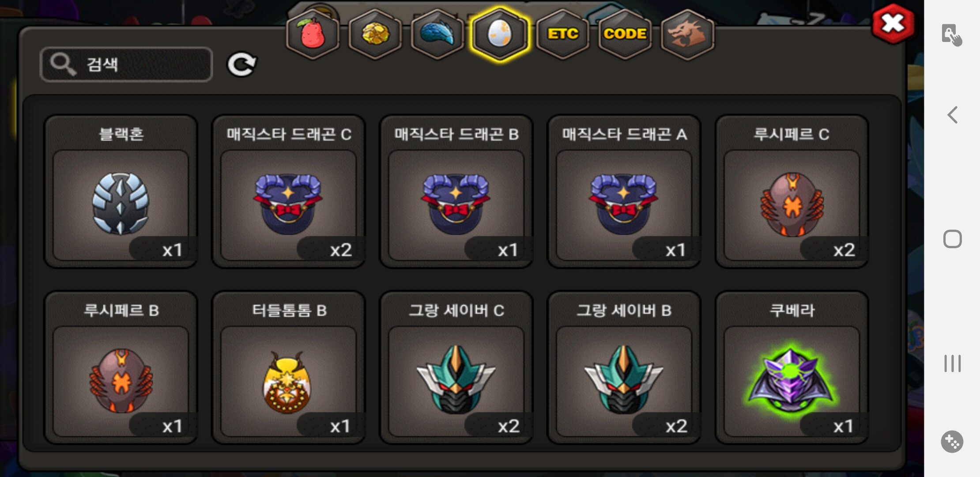Close the inventory with red X

click(x=893, y=24)
